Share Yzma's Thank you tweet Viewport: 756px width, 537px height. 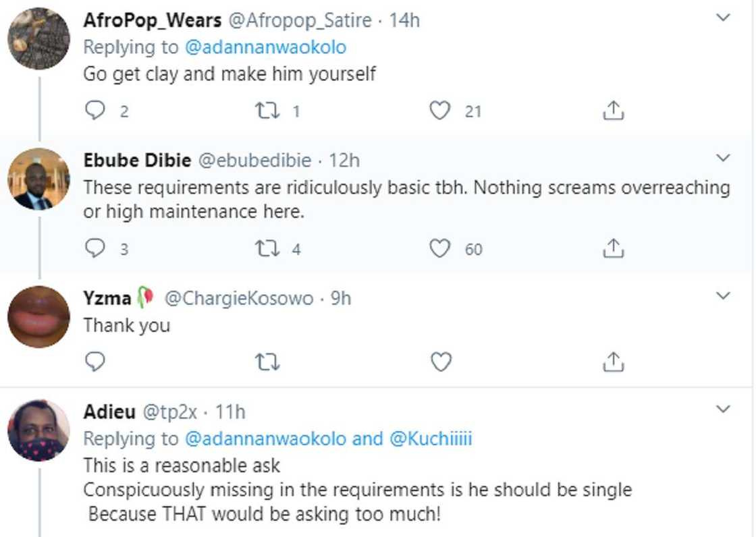coord(613,363)
